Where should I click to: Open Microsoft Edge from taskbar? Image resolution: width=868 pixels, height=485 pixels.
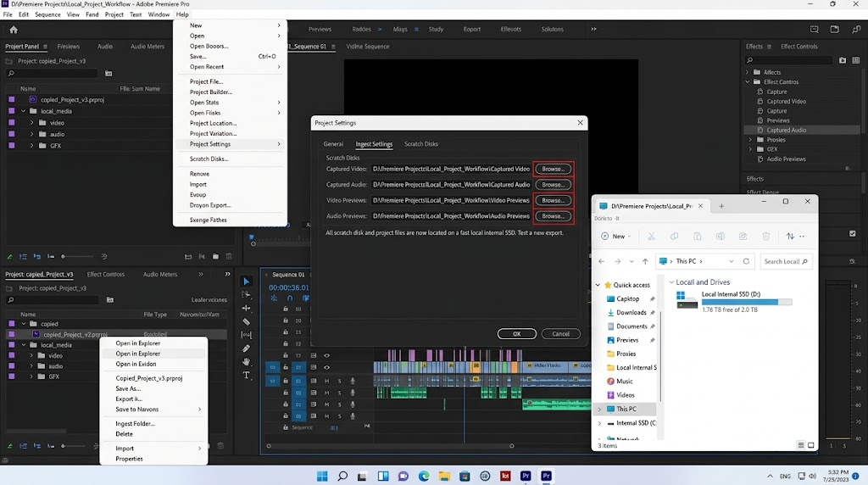click(424, 477)
